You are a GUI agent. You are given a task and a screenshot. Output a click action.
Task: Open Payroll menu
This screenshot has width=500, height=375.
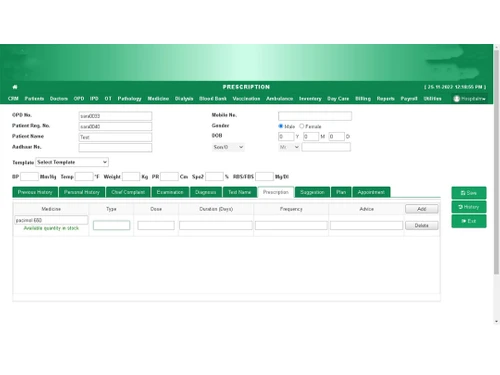[409, 99]
